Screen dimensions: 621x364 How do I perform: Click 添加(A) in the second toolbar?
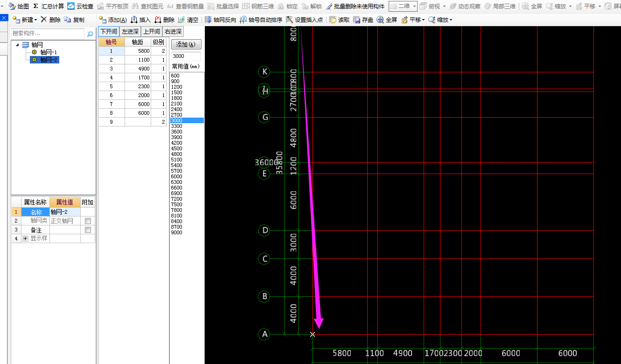click(x=113, y=20)
